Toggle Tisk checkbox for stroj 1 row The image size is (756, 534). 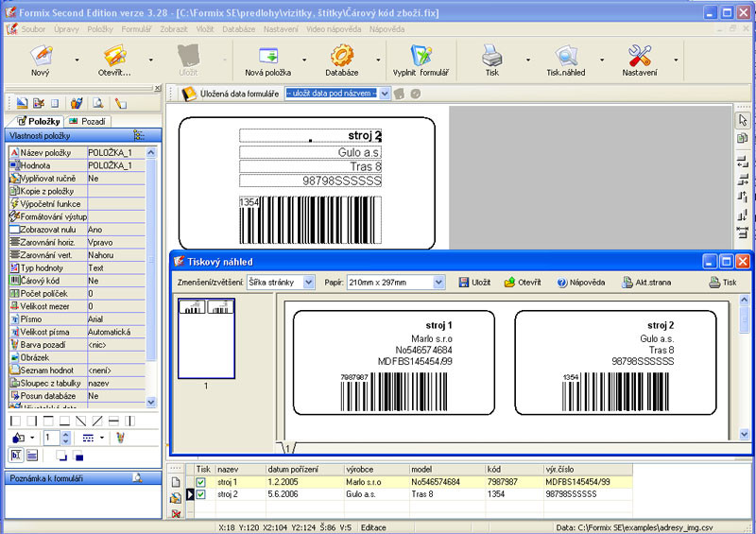point(201,482)
